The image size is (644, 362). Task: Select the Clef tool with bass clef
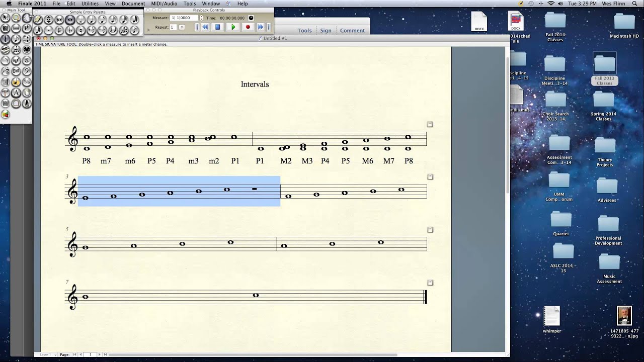point(27,71)
